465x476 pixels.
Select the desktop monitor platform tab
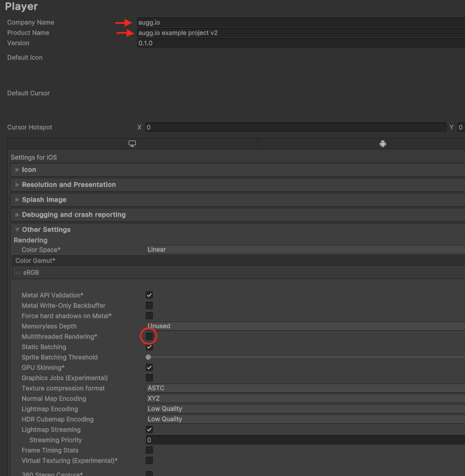[x=132, y=144]
